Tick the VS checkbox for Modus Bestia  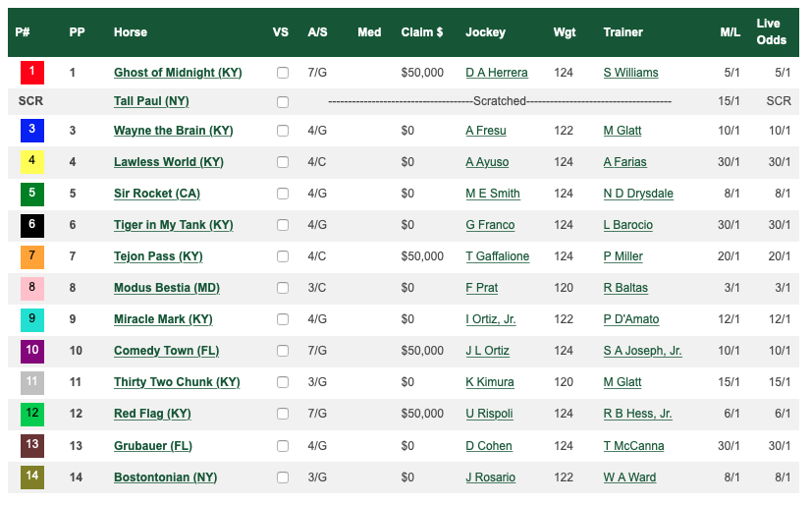tap(283, 288)
